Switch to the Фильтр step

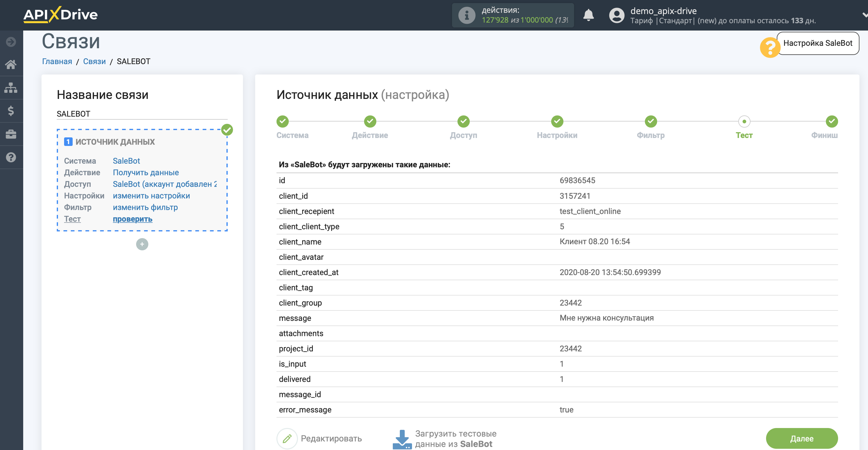(x=651, y=121)
